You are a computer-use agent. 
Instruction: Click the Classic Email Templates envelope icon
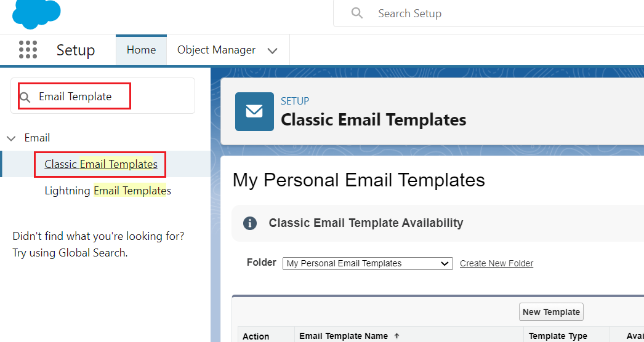coord(254,112)
